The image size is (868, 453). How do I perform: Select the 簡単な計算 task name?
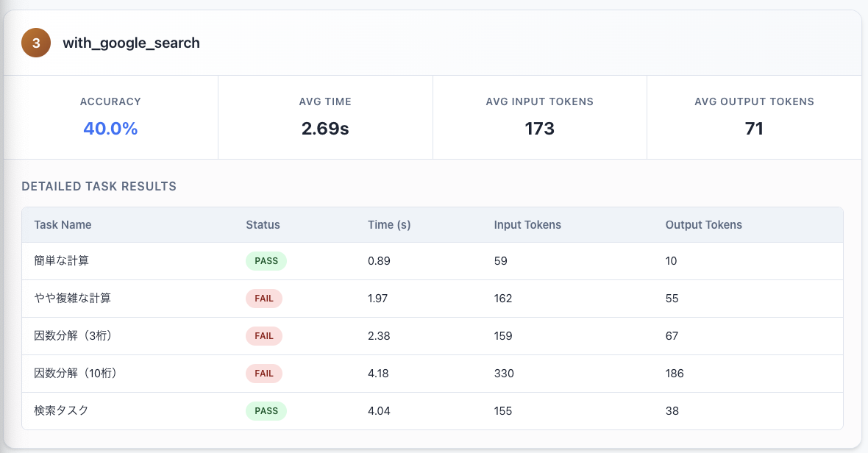click(62, 261)
